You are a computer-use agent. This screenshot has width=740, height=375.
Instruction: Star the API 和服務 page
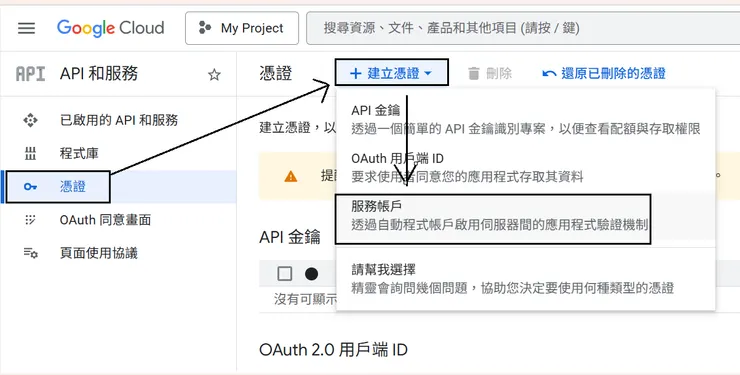coord(214,75)
